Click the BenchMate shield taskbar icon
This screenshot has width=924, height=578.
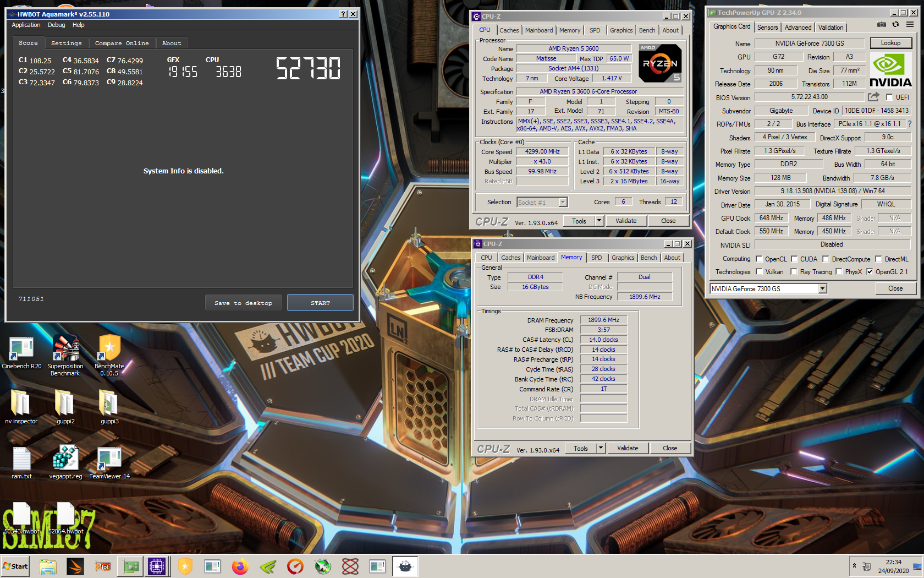click(185, 566)
